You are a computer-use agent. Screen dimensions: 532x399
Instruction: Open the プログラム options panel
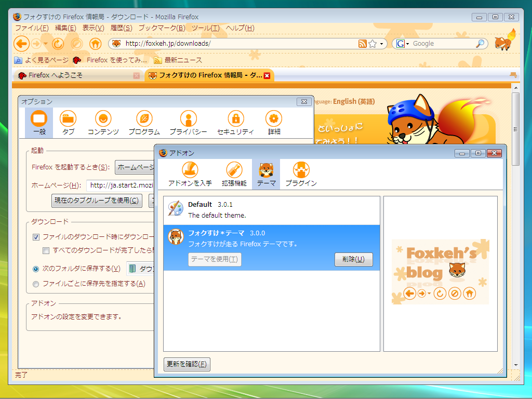tap(144, 123)
